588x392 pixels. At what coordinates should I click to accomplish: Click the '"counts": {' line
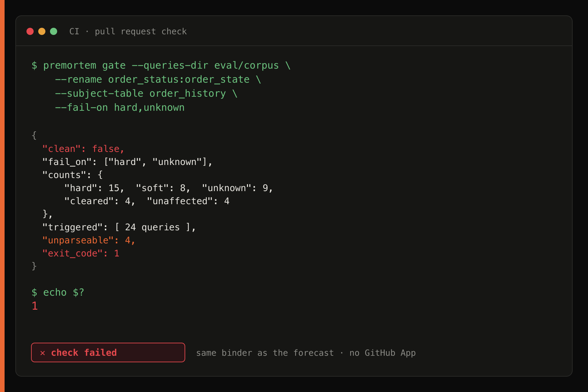point(73,175)
